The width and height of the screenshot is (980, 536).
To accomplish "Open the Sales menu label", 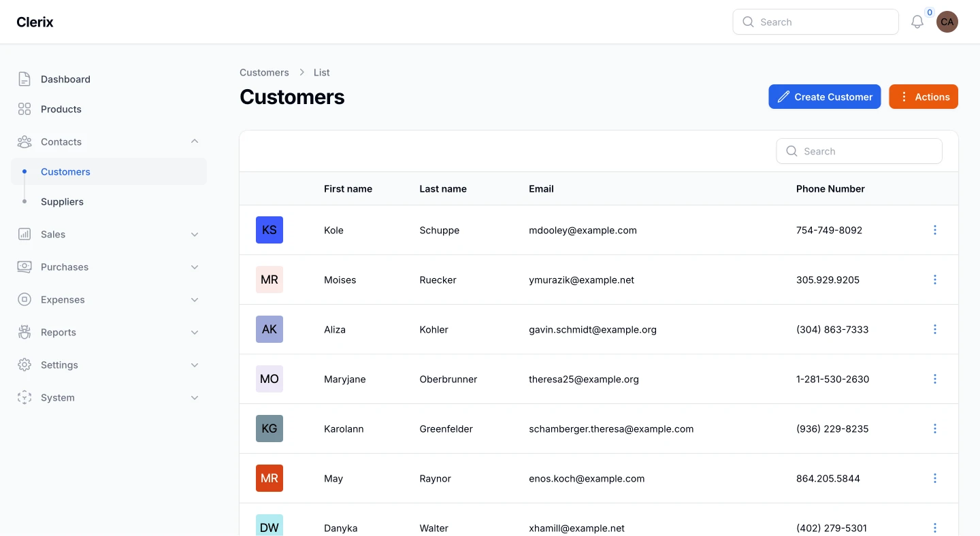I will [53, 234].
